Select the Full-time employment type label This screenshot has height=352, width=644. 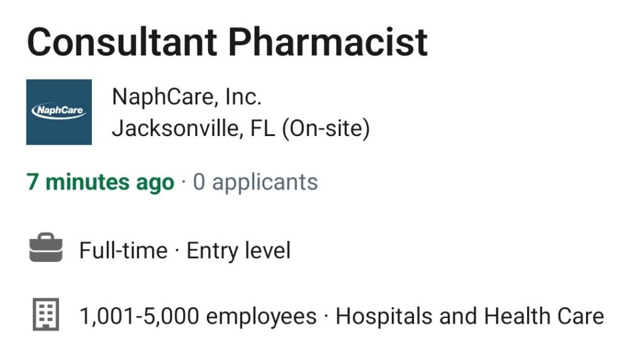point(123,251)
